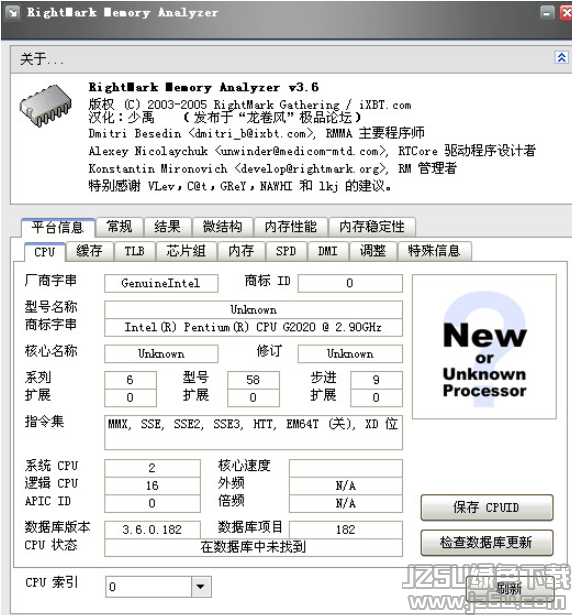Open the 内存性能 tab
572x615 pixels.
pos(291,227)
